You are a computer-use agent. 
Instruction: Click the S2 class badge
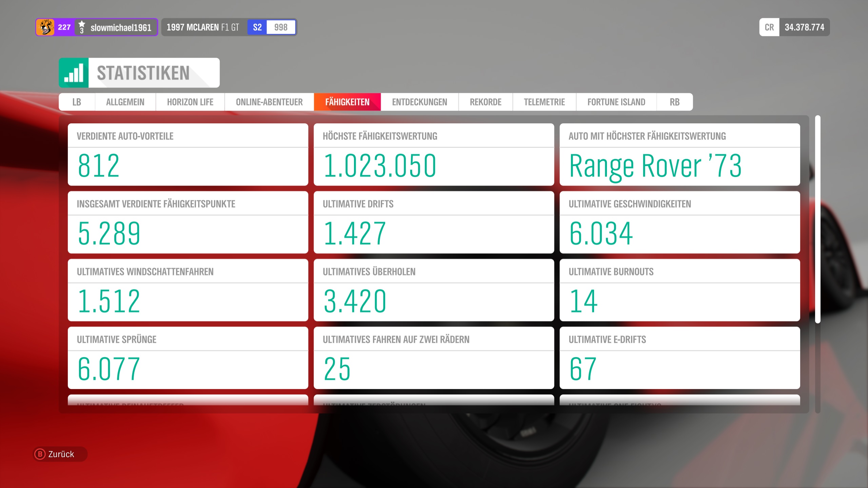tap(257, 27)
